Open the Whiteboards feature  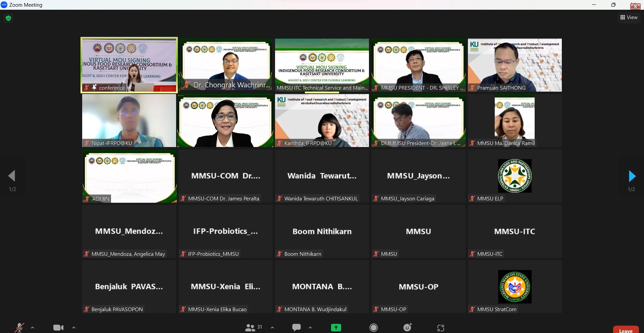point(440,328)
